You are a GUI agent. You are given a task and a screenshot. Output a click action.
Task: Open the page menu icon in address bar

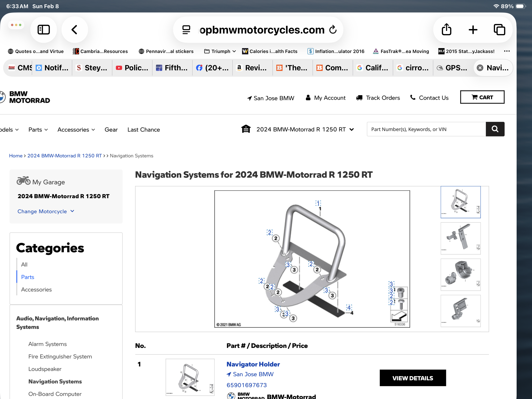pos(186,30)
